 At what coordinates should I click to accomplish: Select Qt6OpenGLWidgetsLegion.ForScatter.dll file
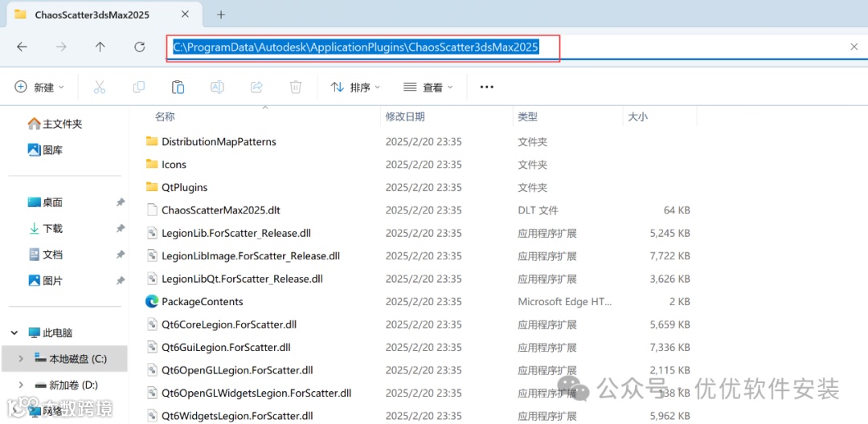pyautogui.click(x=256, y=393)
